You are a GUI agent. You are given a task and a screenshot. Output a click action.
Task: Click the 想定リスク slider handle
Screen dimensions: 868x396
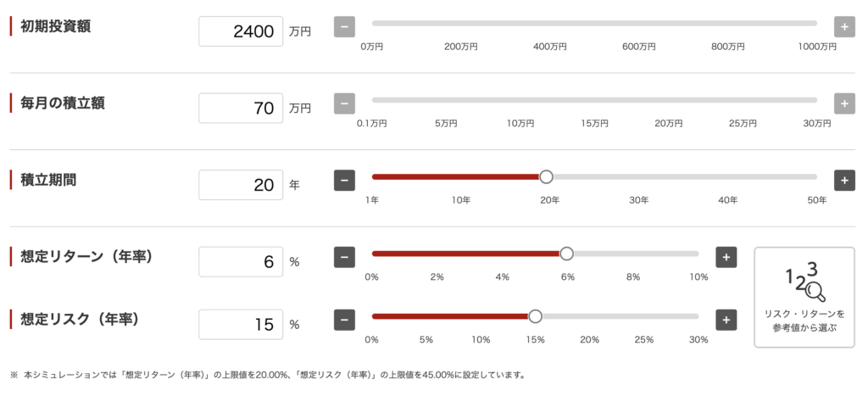point(535,316)
